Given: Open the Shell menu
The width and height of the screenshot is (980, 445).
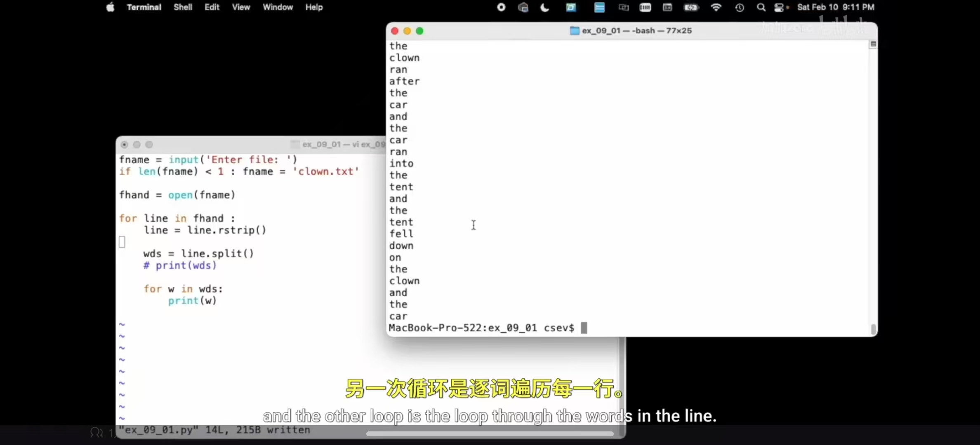Looking at the screenshot, I should 183,7.
